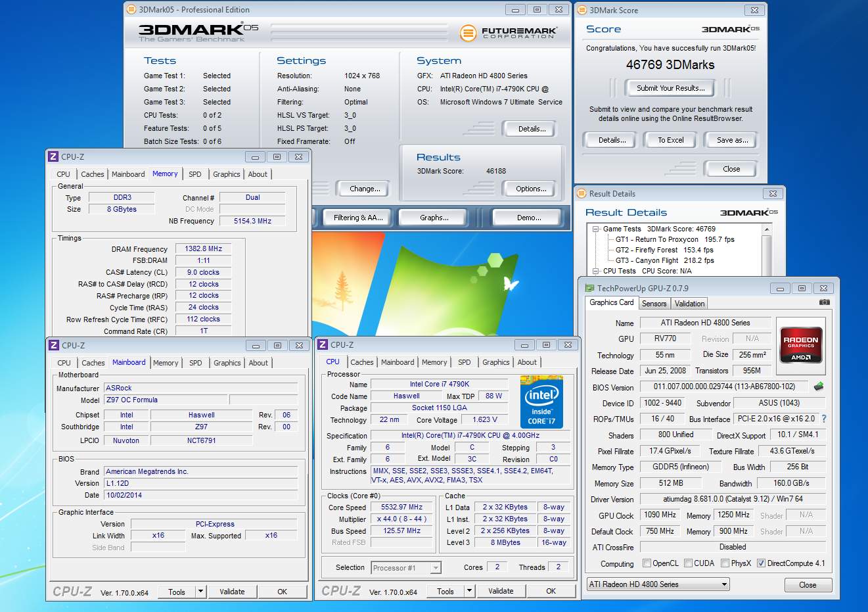Click the TechPowerUp GPU-Z title bar icon

589,288
